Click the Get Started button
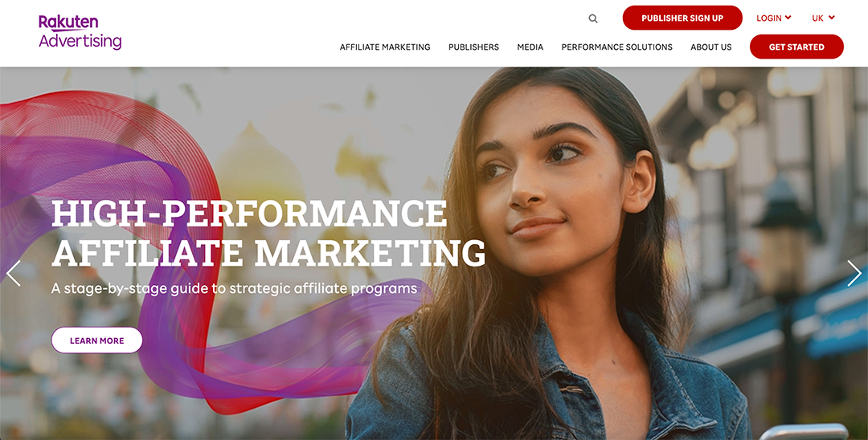Viewport: 868px width, 440px height. (796, 47)
